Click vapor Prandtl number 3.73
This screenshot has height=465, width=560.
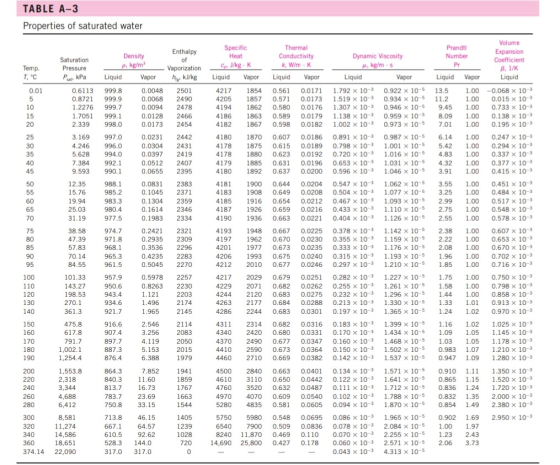472,443
